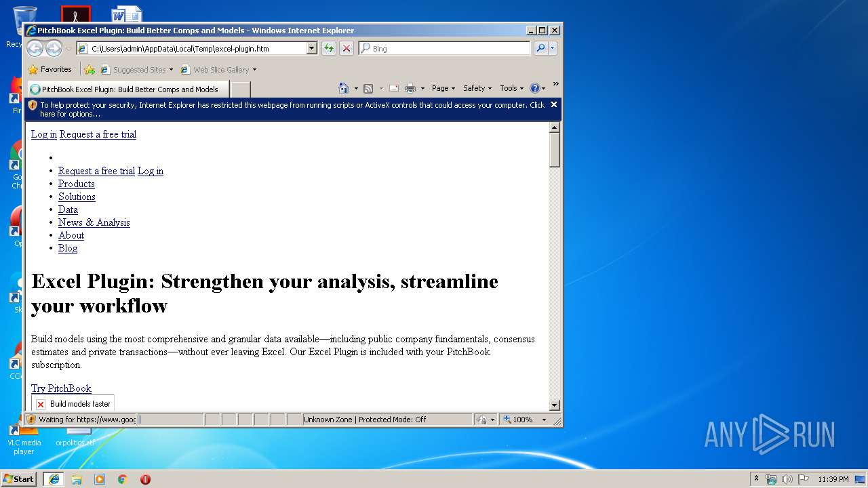Screen dimensions: 868x488
Task: Open the Tools menu
Action: 511,88
